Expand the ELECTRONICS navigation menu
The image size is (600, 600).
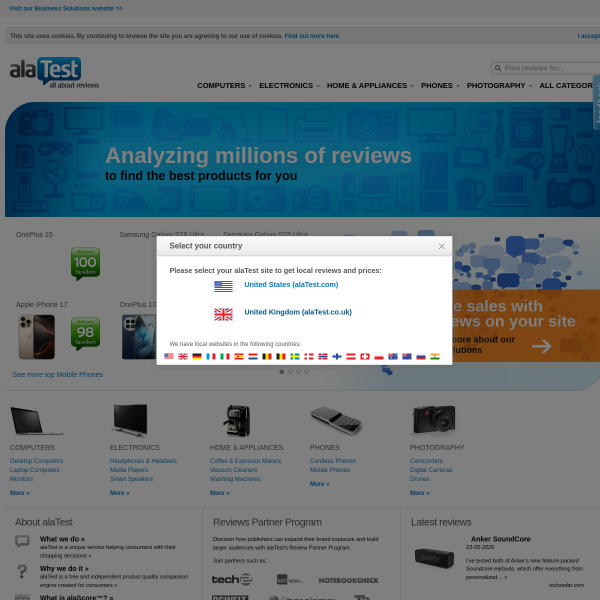point(289,86)
